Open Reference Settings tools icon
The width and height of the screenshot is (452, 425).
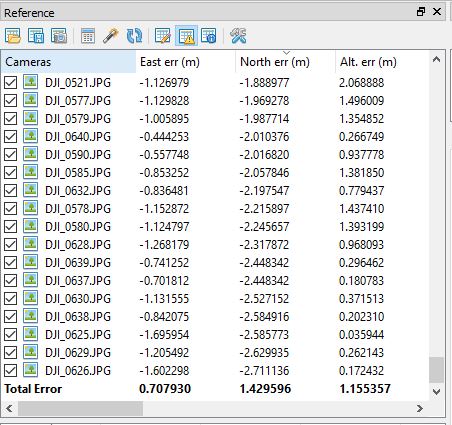[x=238, y=36]
